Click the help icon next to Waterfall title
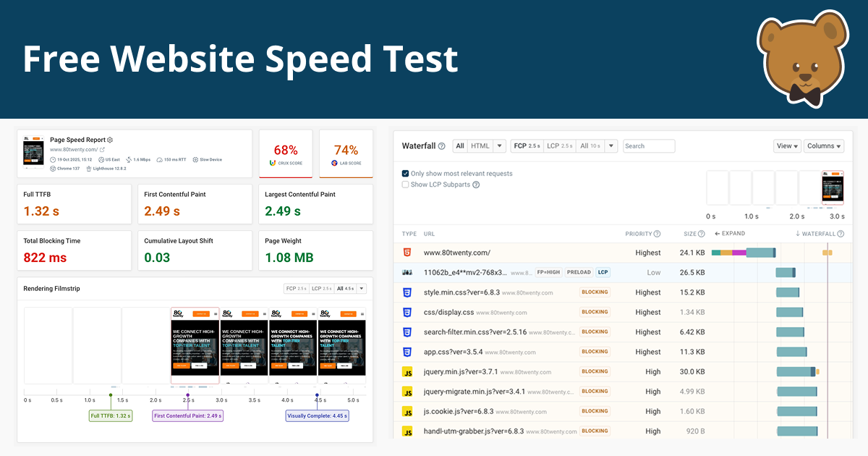The height and width of the screenshot is (456, 868). coord(442,146)
